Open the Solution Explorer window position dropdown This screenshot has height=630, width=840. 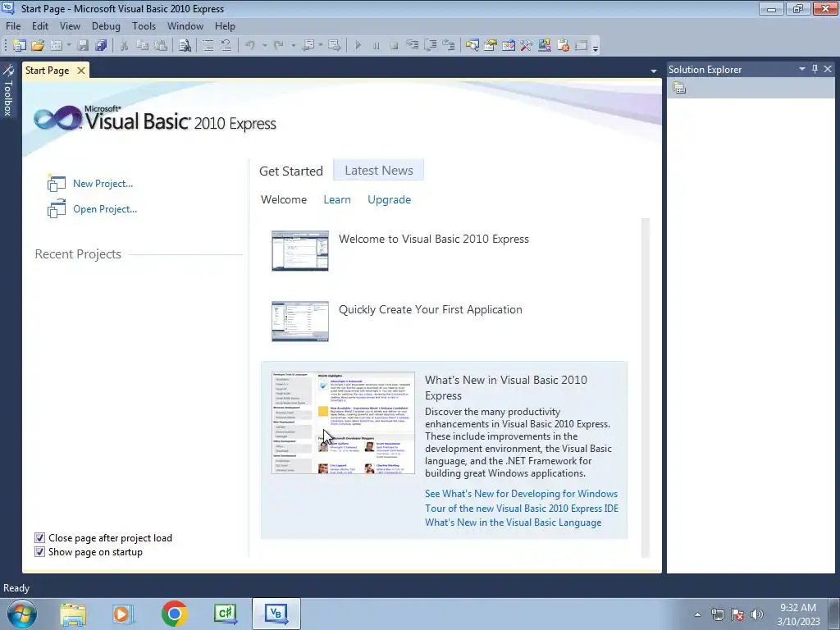pos(802,69)
